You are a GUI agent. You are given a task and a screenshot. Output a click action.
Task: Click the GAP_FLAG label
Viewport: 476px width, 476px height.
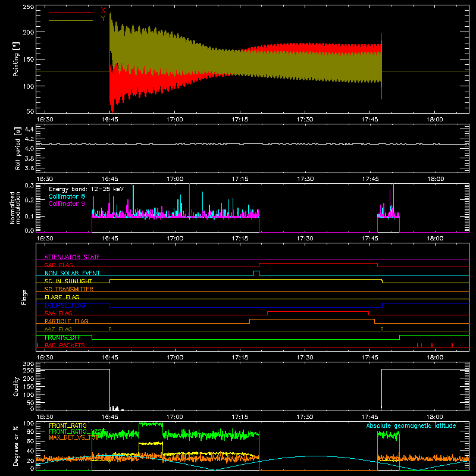point(58,265)
